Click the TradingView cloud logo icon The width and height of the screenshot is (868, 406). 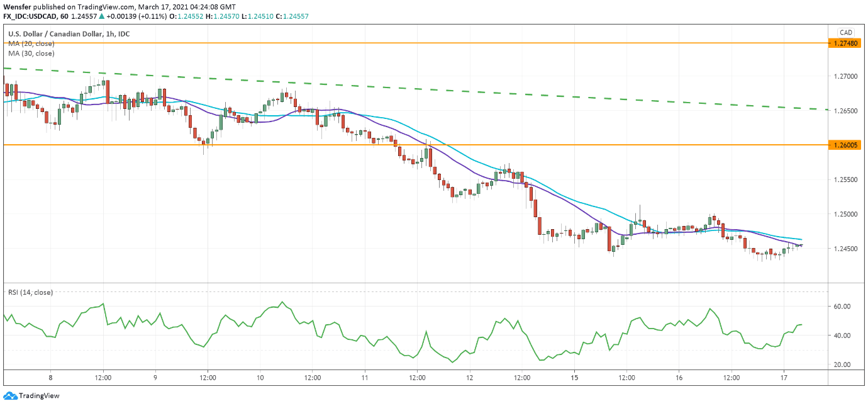(10, 396)
